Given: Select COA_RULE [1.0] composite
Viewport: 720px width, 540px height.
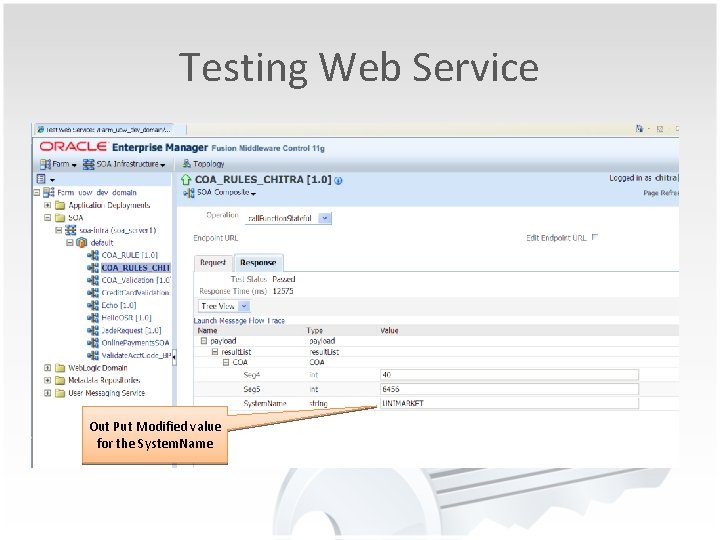Looking at the screenshot, I should [x=129, y=255].
